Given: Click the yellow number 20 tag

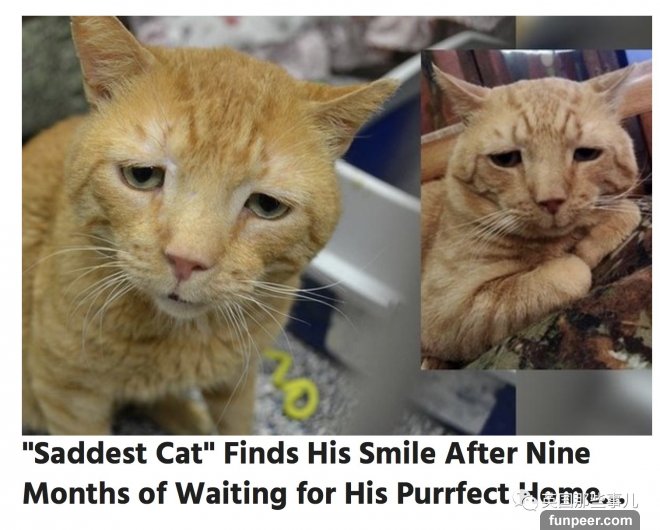Looking at the screenshot, I should pyautogui.click(x=293, y=384).
